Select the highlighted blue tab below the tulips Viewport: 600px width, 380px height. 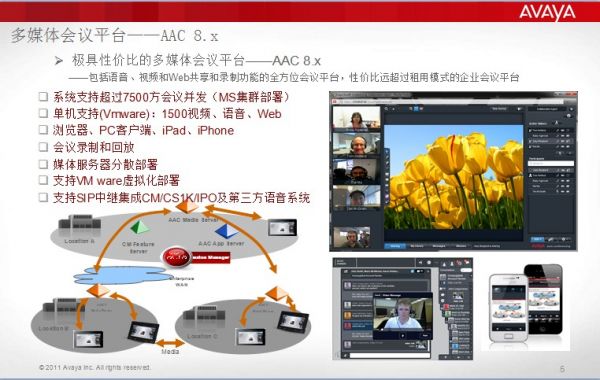click(x=395, y=246)
